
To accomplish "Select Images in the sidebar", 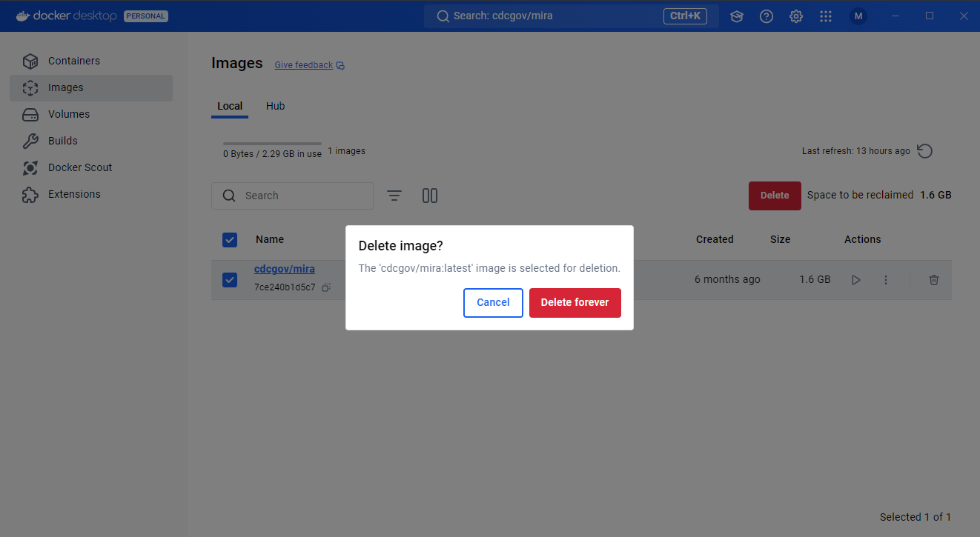I will pos(91,87).
